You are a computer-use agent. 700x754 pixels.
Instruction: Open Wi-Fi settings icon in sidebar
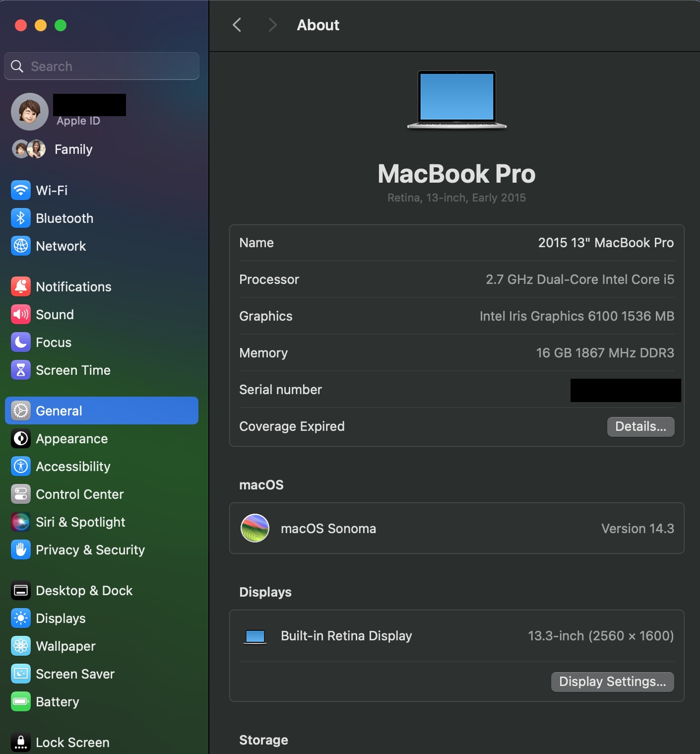[x=21, y=190]
